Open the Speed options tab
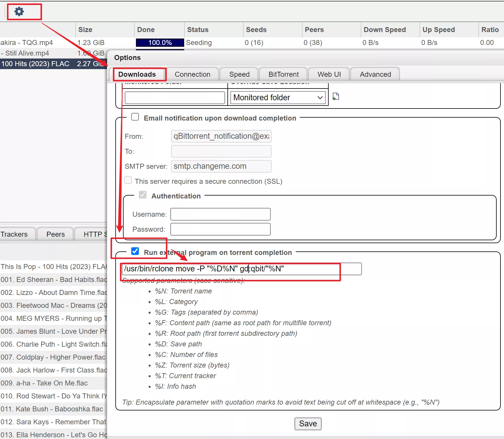504x439 pixels. 239,74
